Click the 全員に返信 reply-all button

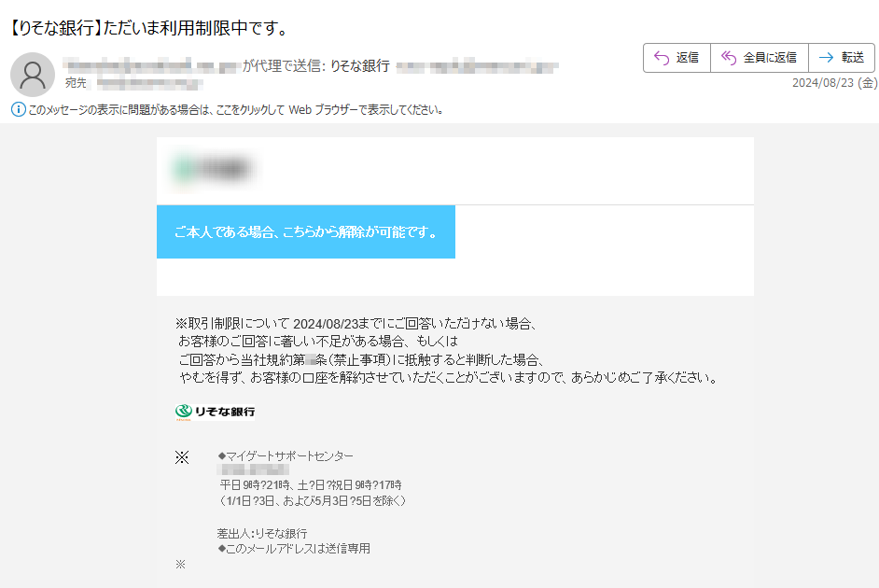tap(759, 58)
